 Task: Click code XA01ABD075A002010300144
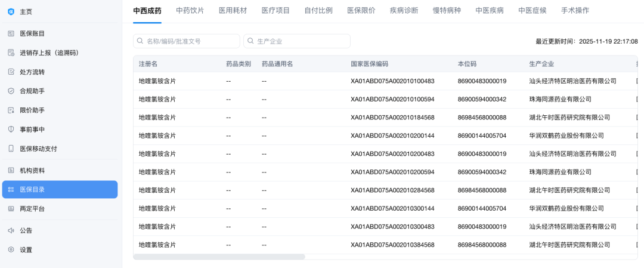pos(392,208)
